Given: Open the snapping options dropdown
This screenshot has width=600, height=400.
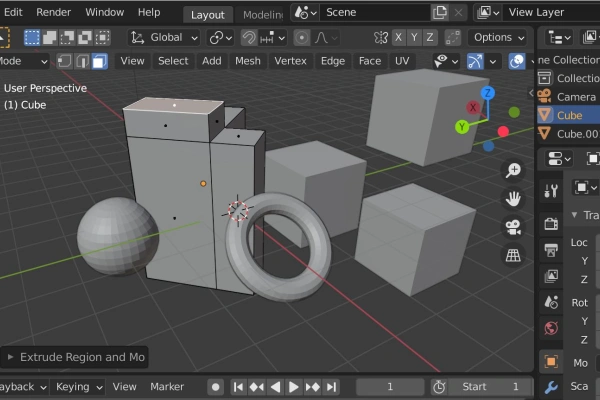Looking at the screenshot, I should [272, 38].
